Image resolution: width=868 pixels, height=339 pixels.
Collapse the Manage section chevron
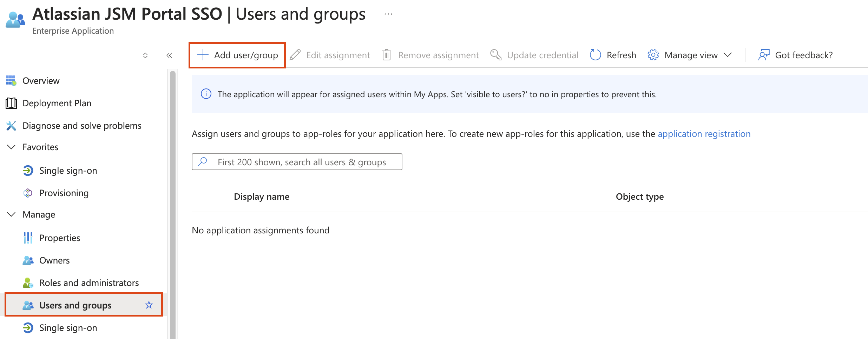point(11,214)
